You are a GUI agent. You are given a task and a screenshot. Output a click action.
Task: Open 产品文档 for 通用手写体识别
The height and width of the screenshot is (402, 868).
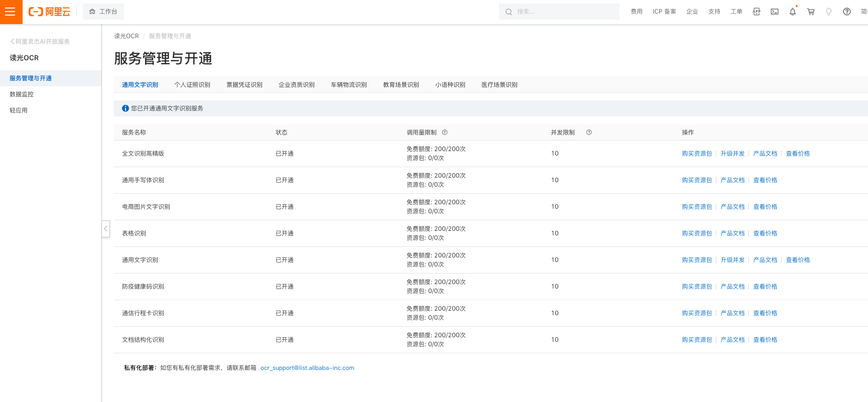click(x=732, y=180)
